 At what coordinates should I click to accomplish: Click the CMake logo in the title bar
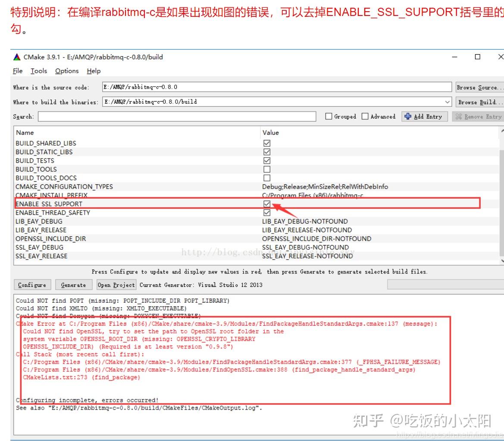point(17,56)
